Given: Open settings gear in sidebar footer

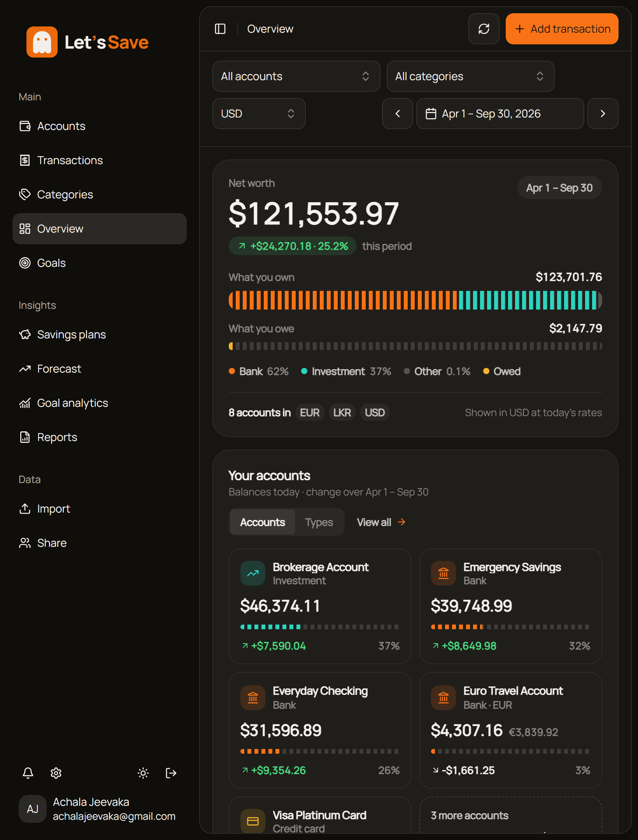Looking at the screenshot, I should [56, 773].
